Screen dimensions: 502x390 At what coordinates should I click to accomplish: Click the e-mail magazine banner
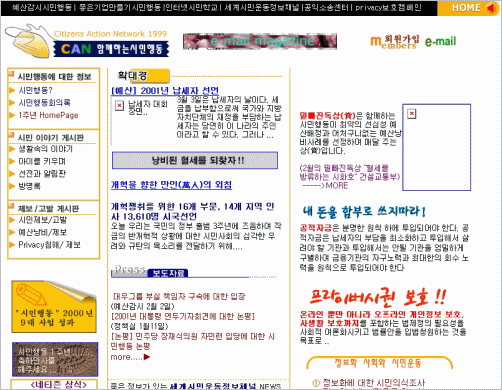pos(260,41)
